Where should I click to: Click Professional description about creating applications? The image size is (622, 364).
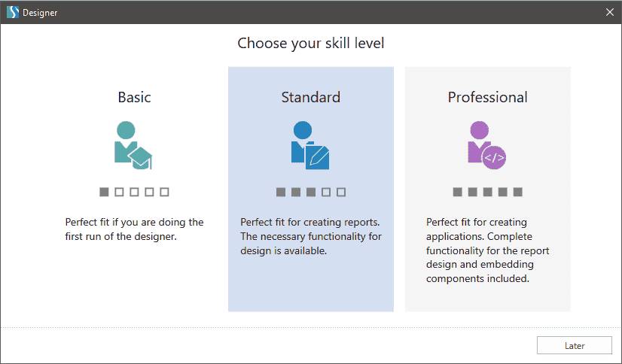click(x=487, y=250)
